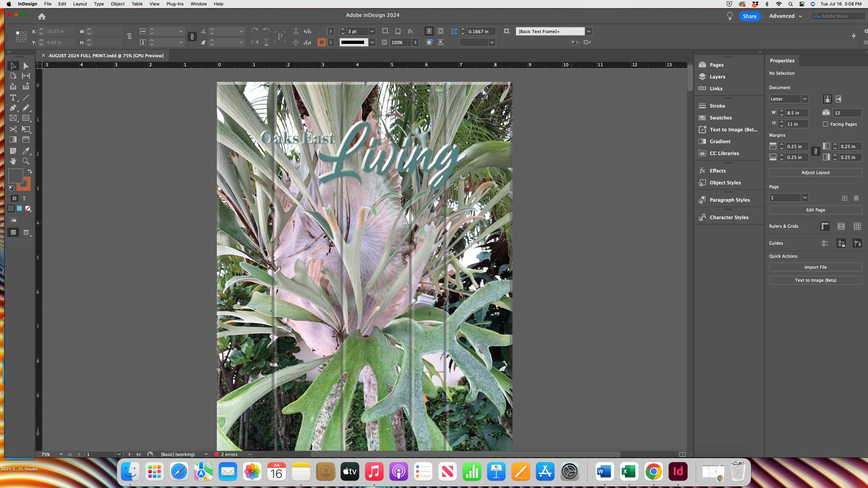Select the Direct Selection tool

point(26,66)
